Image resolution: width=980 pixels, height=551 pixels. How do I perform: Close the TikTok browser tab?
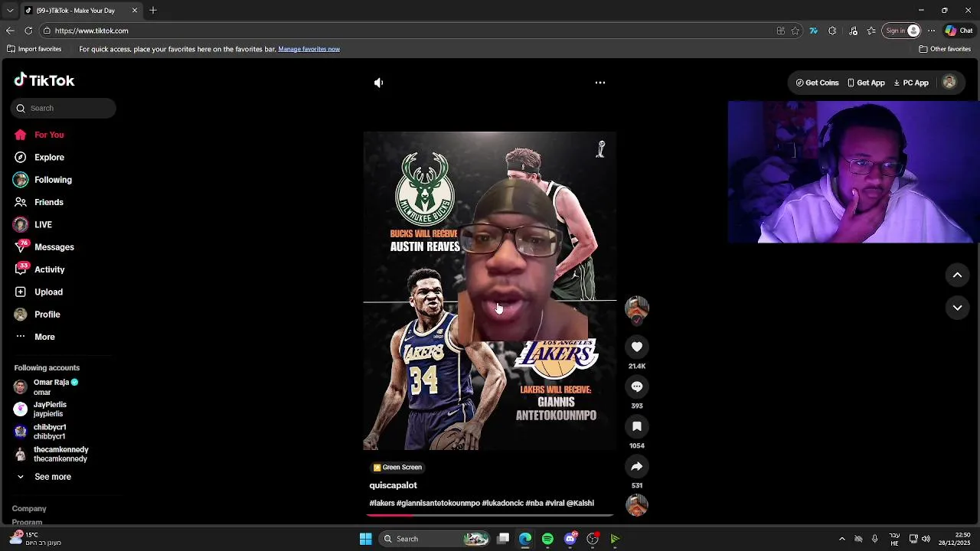pos(135,10)
